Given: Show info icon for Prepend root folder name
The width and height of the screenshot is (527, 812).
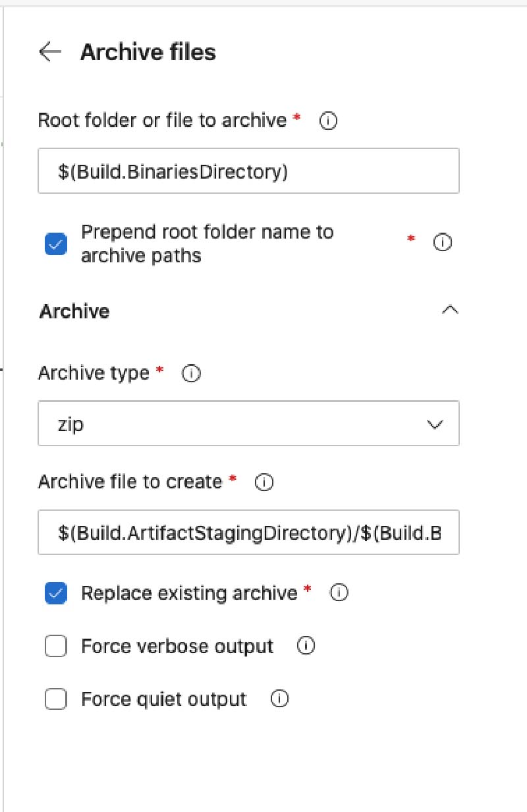Looking at the screenshot, I should coord(443,243).
